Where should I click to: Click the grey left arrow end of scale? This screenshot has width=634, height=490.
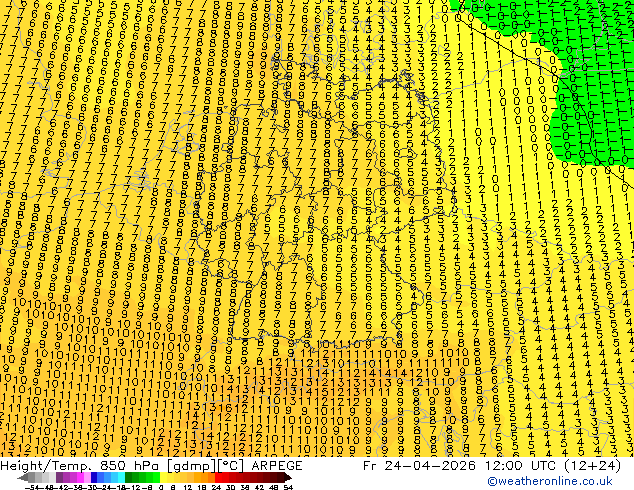pyautogui.click(x=23, y=477)
